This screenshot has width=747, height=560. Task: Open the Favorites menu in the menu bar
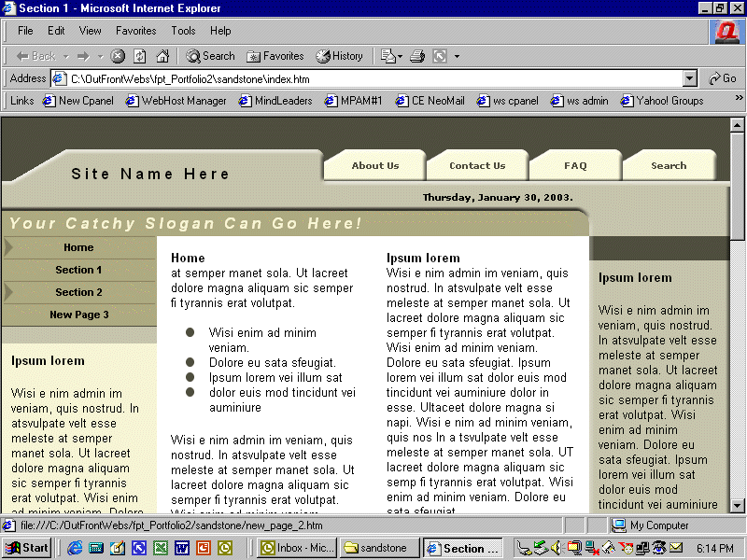click(x=135, y=31)
